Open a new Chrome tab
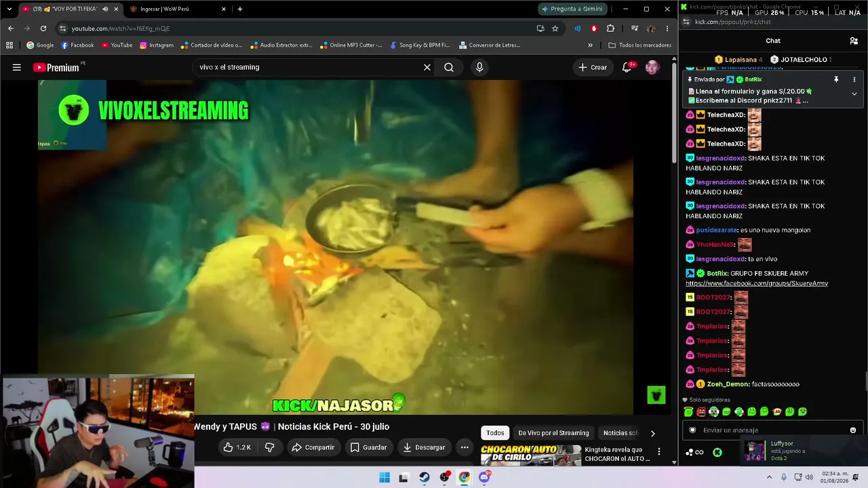868x488 pixels. [x=240, y=9]
